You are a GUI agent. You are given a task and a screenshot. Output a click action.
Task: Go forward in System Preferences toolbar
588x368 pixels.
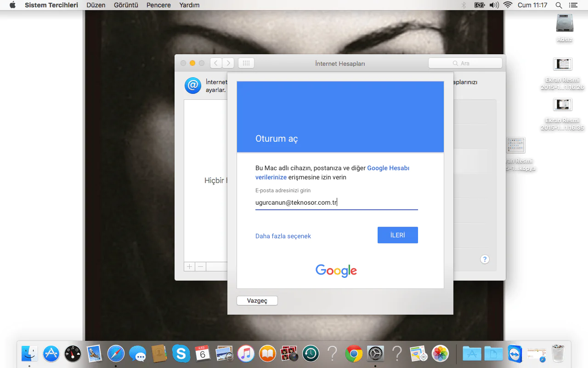(x=228, y=63)
